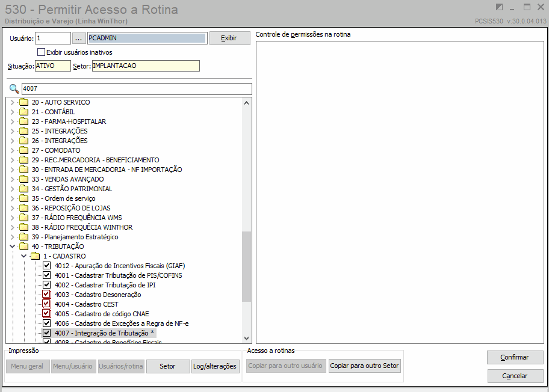Click folder icon of 30 - ENTRADA DE MERCADORIA
549x392 pixels.
[24, 170]
